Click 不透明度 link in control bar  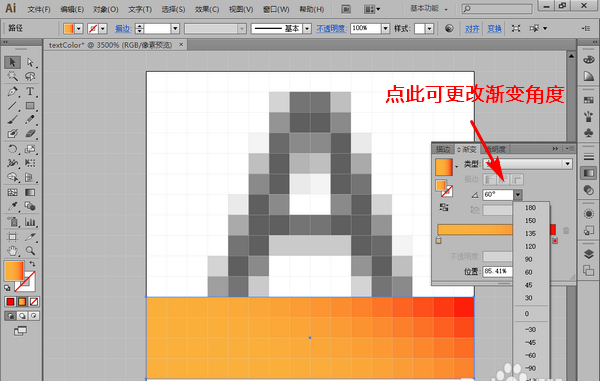pos(331,28)
